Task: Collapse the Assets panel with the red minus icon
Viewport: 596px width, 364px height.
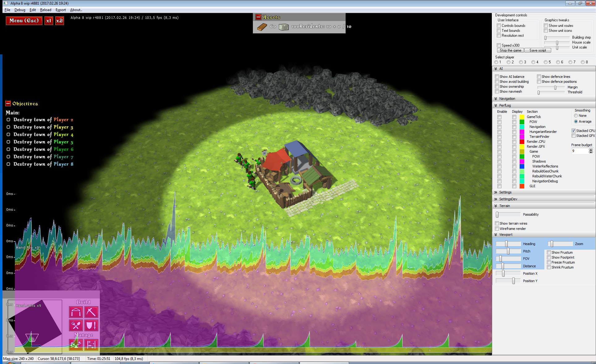Action: tap(258, 17)
